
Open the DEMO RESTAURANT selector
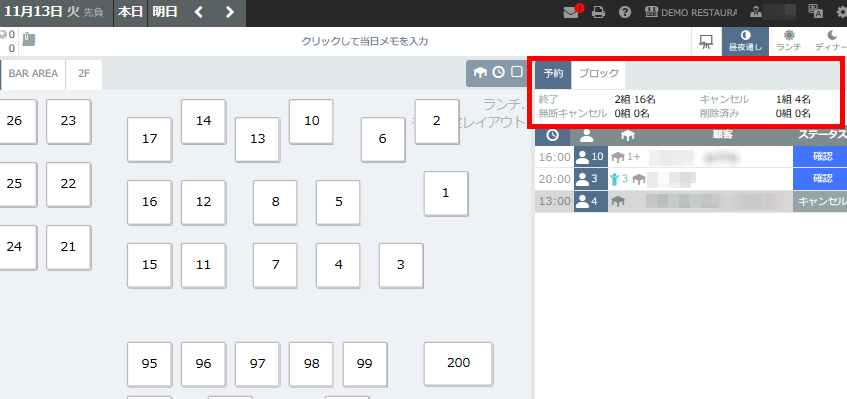pos(690,12)
